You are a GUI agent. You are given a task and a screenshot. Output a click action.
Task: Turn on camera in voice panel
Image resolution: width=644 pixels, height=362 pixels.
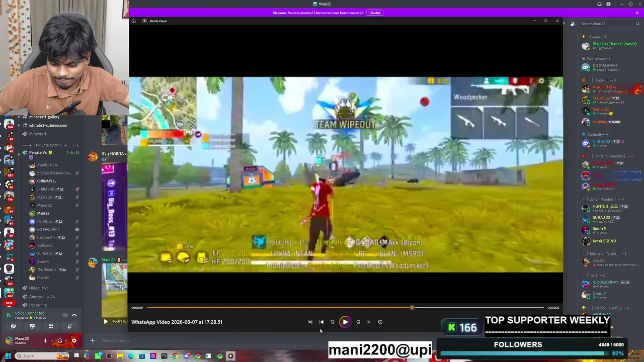click(x=14, y=326)
